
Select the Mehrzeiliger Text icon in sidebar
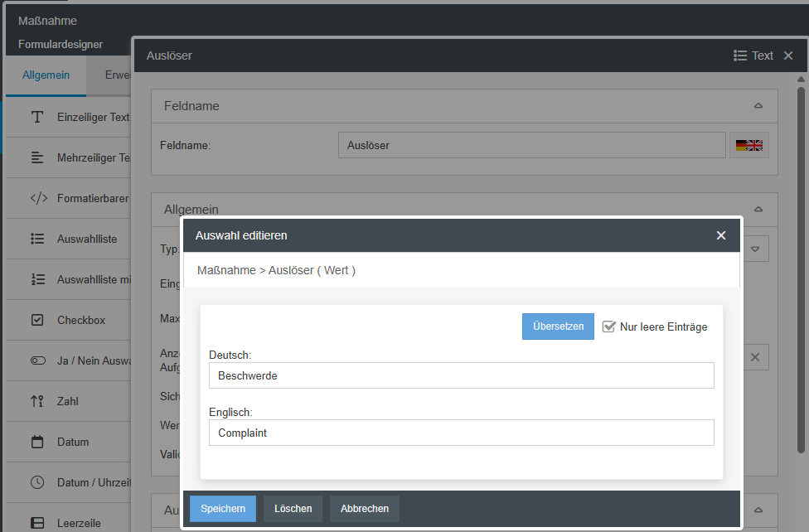click(37, 157)
